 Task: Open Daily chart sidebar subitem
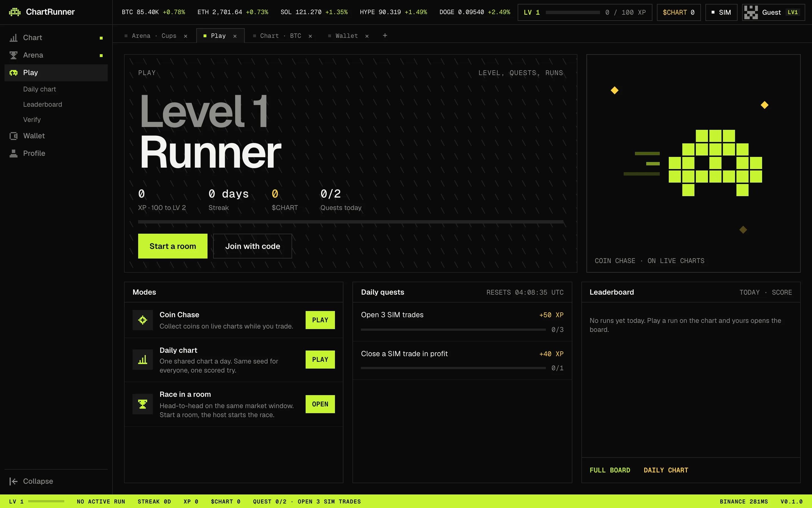pos(39,89)
